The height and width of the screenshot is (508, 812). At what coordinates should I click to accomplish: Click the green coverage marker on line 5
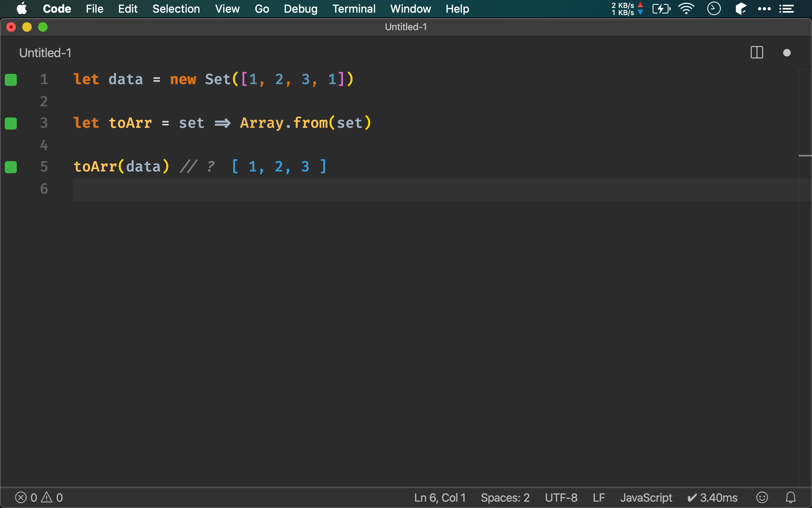[11, 167]
